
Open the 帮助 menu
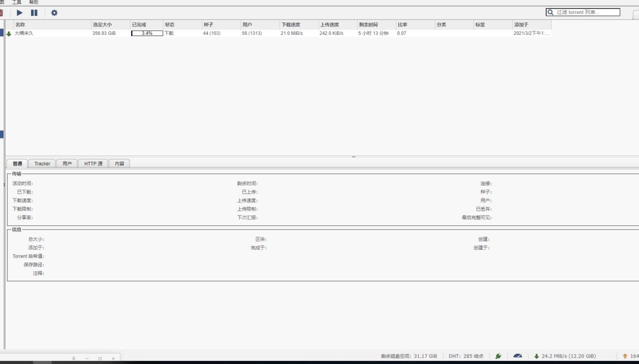(33, 2)
